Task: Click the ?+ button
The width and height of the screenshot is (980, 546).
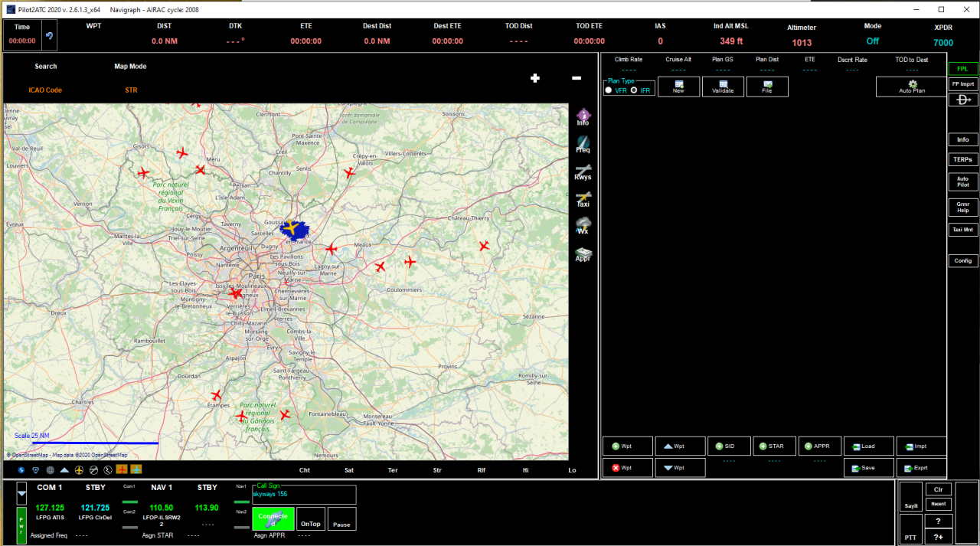Action: coord(939,537)
